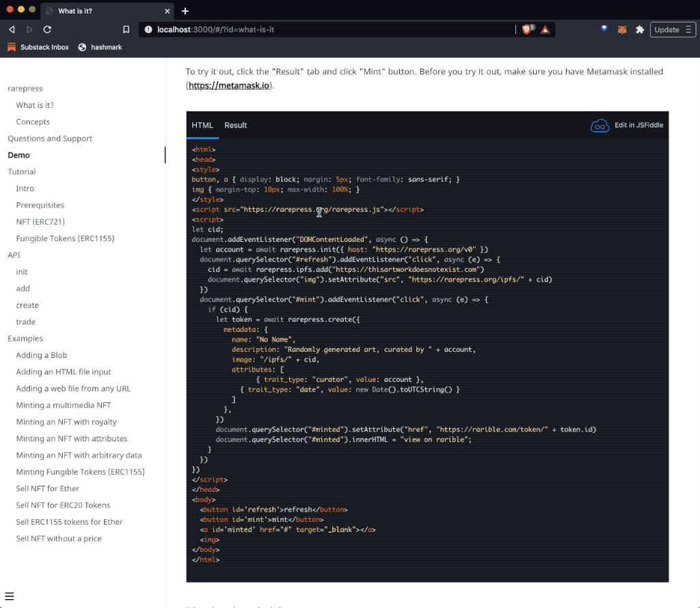Open the API sidebar section
The height and width of the screenshot is (608, 700).
click(14, 255)
